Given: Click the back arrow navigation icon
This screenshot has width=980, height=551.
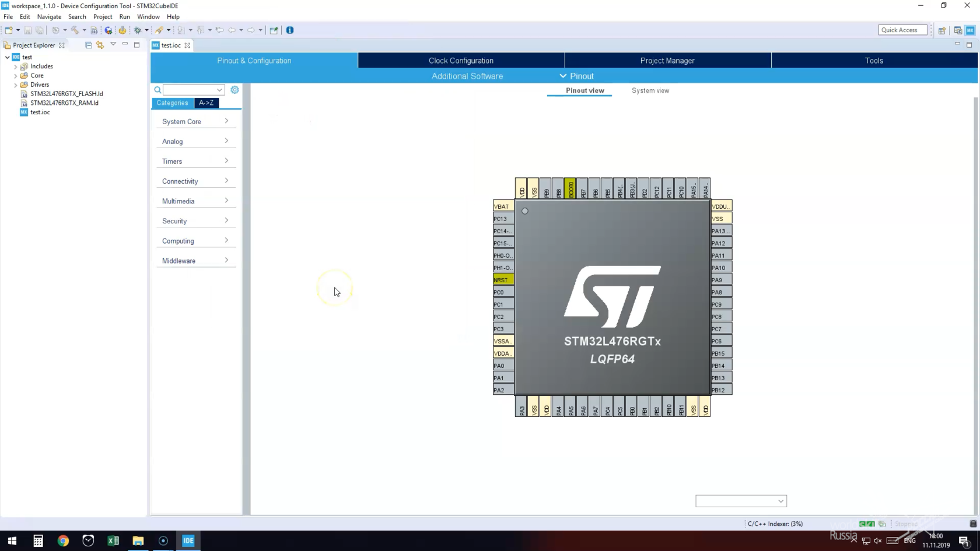Looking at the screenshot, I should click(232, 30).
